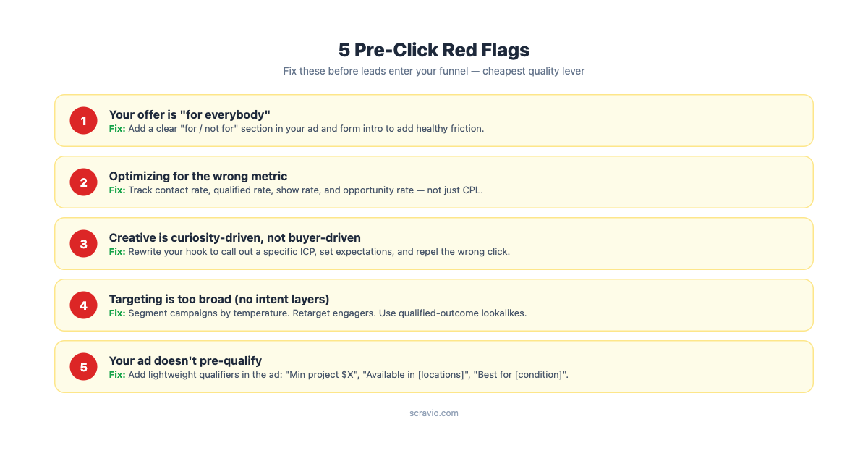Open the scravio.com footer link
This screenshot has height=456, width=868.
[433, 413]
